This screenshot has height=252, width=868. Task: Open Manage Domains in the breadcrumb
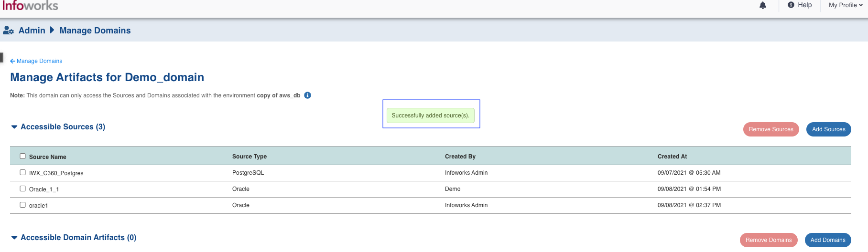tap(95, 31)
